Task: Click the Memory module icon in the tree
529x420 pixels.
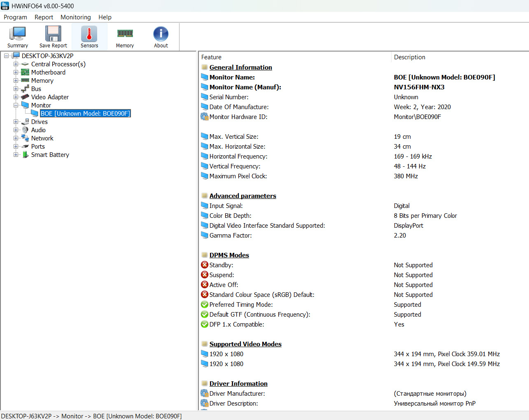Action: point(25,80)
